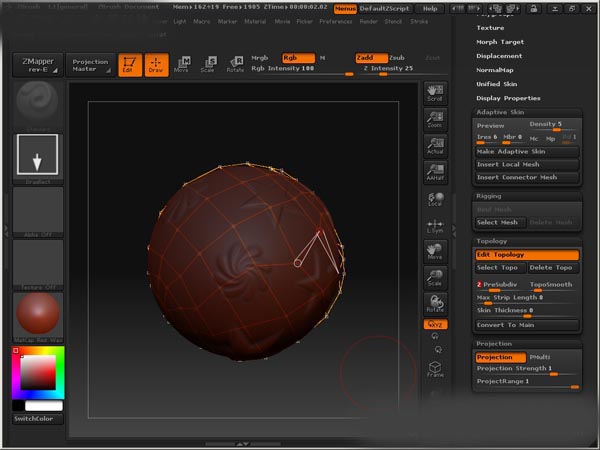Click the MatCap Red Wax material thumbnail
The image size is (600, 450).
point(37,316)
